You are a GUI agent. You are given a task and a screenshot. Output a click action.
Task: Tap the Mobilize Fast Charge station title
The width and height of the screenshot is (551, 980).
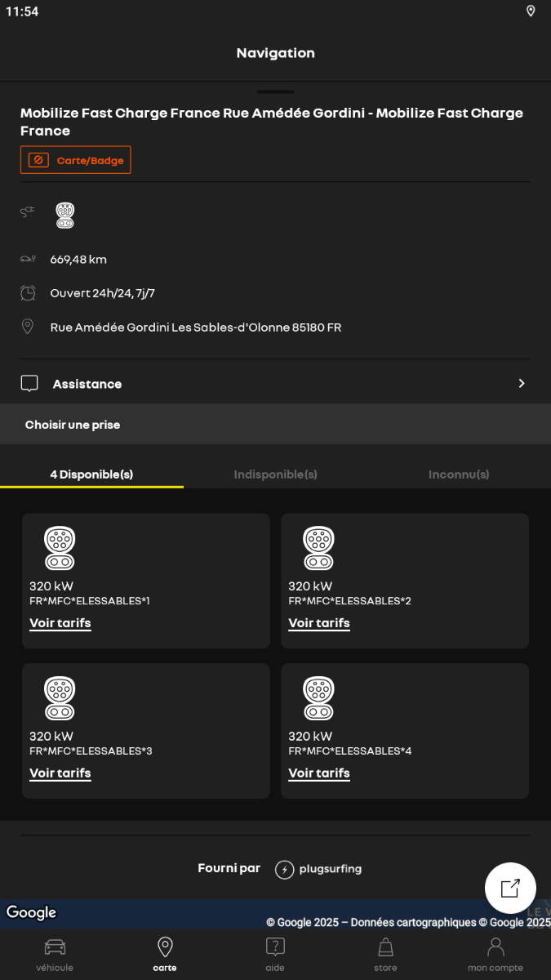pyautogui.click(x=272, y=122)
